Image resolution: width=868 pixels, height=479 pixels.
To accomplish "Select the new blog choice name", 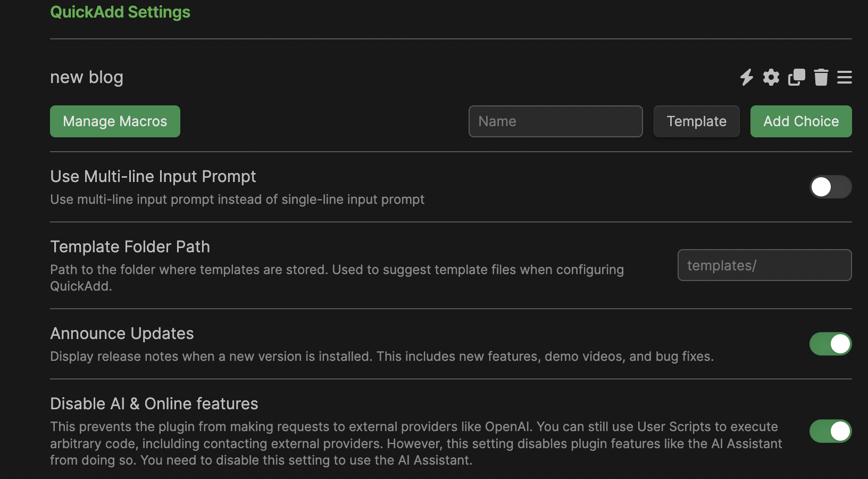I will 87,77.
